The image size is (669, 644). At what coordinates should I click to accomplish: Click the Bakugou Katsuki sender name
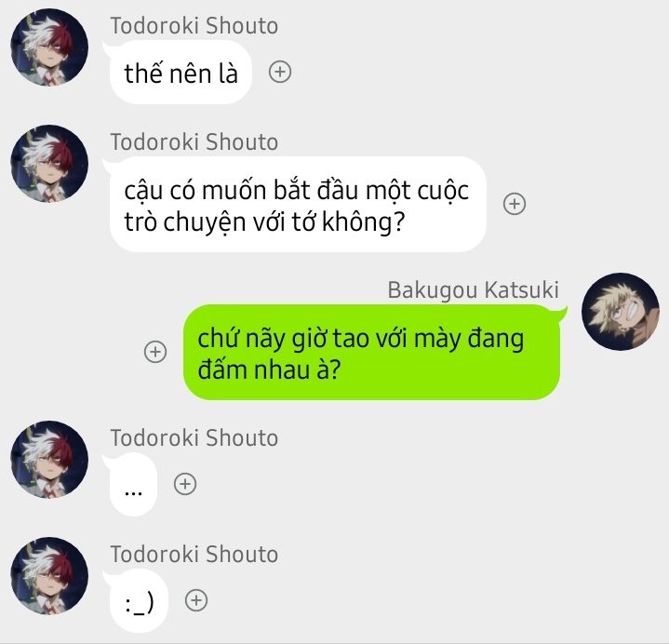tap(474, 290)
